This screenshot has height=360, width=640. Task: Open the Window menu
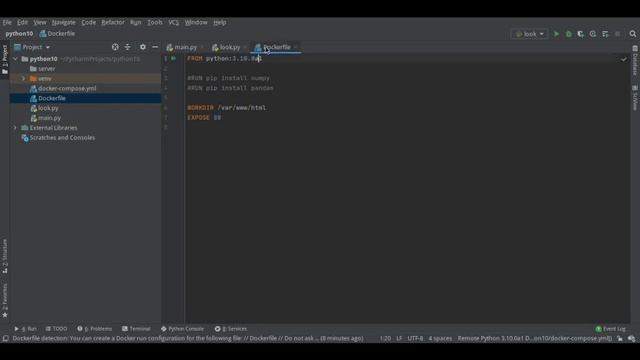pos(196,22)
